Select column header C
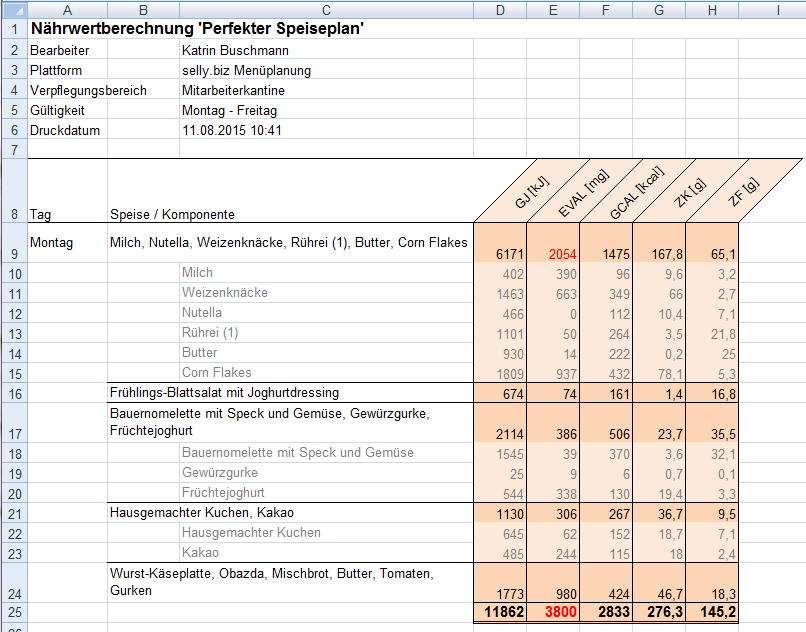 point(325,9)
